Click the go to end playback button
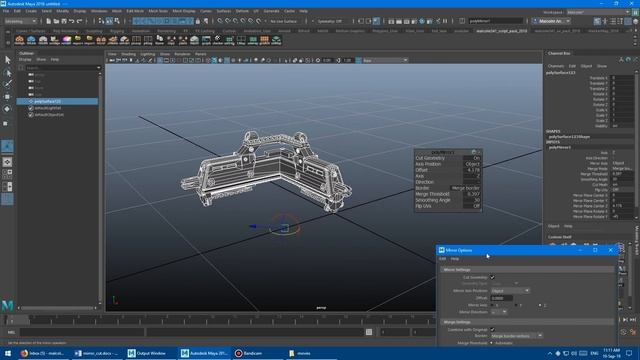 pos(633,320)
